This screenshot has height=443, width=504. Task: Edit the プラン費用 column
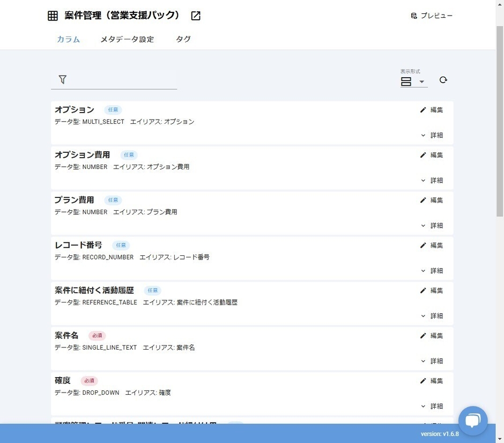tap(432, 200)
